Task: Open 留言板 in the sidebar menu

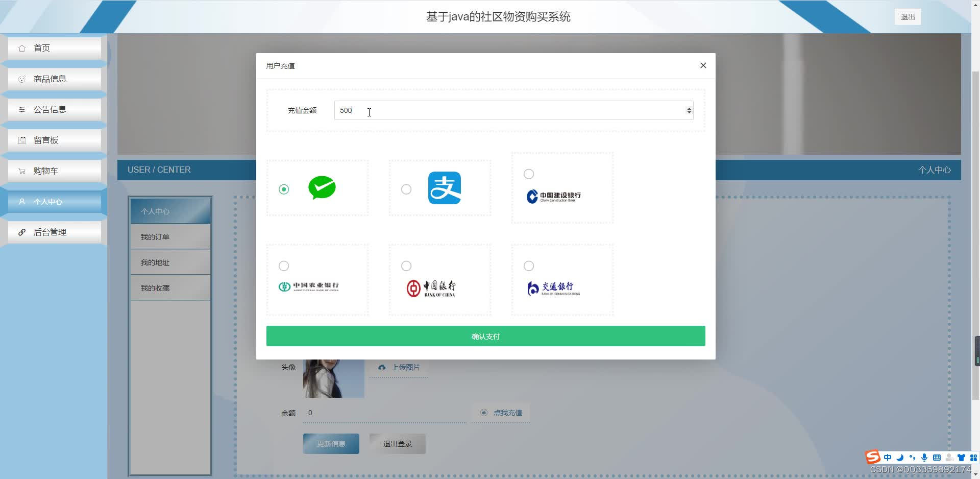Action: point(55,140)
